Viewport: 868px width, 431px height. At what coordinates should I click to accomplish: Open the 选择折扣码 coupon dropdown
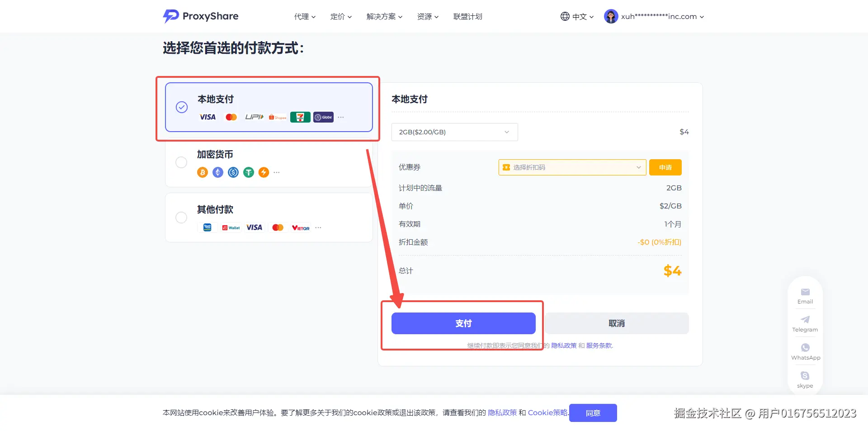[x=572, y=167]
